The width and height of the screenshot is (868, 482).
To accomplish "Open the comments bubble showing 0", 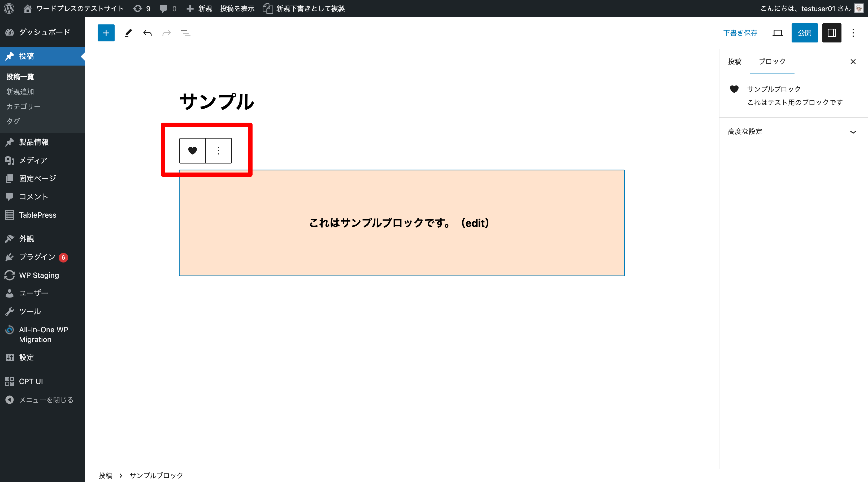I will pyautogui.click(x=168, y=8).
